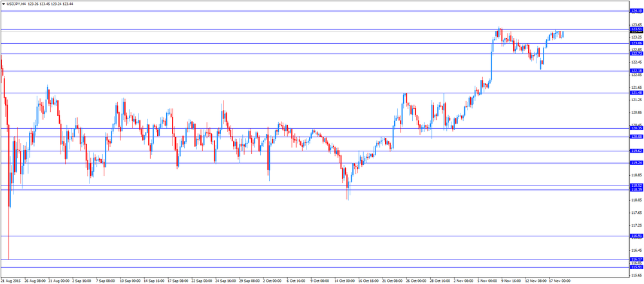This screenshot has height=284, width=644.
Task: Click the 24 Sep 16:00 time label
Action: tap(225, 281)
